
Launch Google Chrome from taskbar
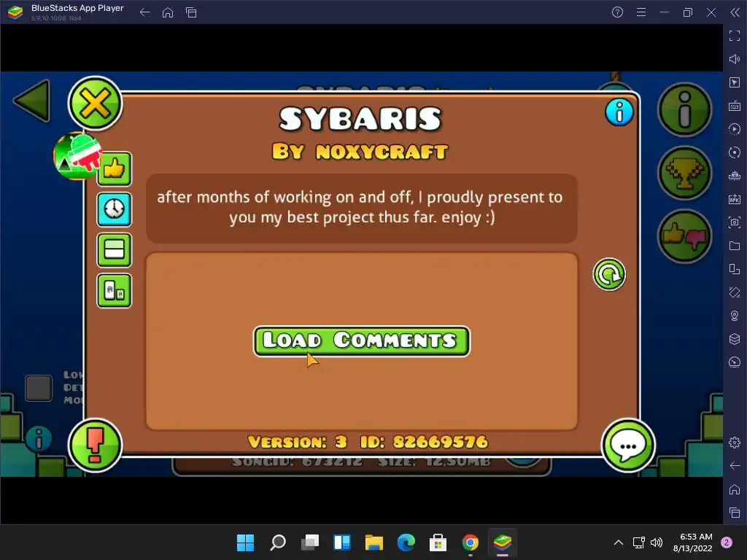(x=471, y=542)
